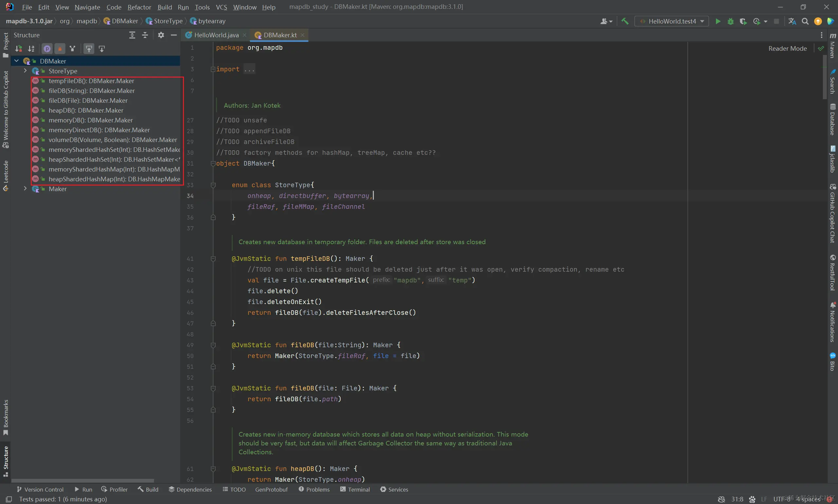The width and height of the screenshot is (838, 504).
Task: Open profiler run options dropdown arrow
Action: pos(766,21)
